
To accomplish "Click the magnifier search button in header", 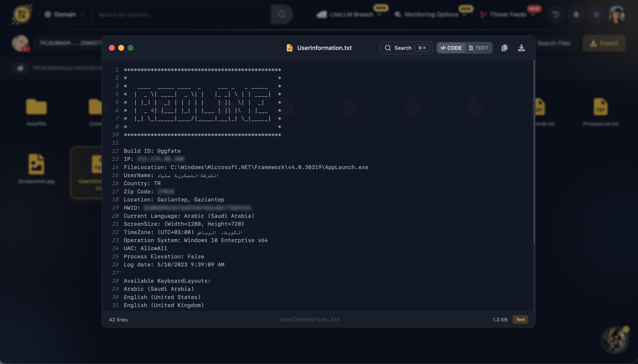I will coord(282,15).
